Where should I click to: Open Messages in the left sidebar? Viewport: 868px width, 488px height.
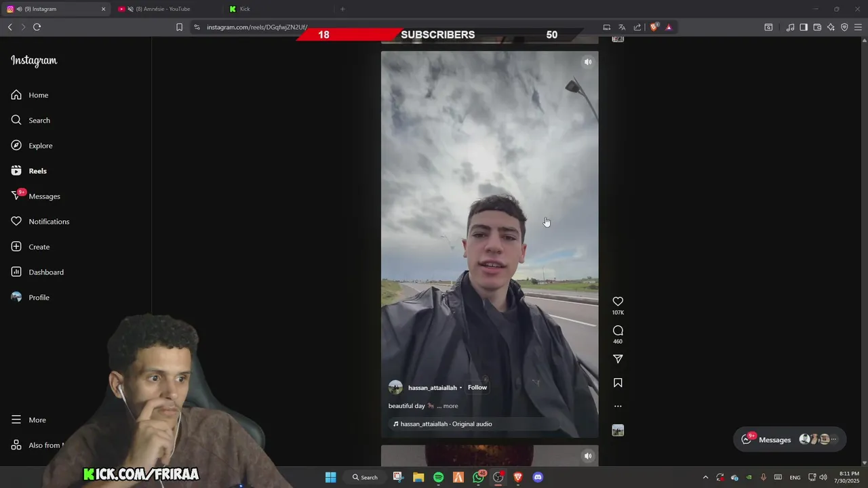[35, 196]
